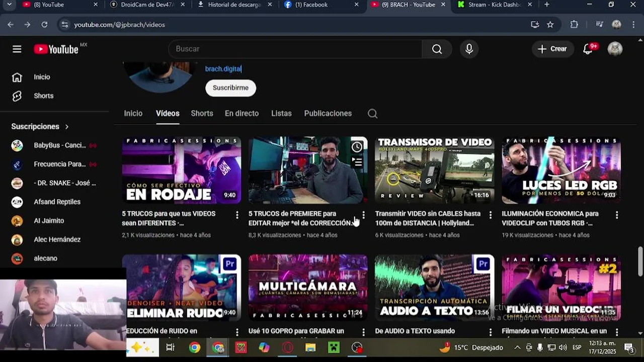Add the 5 TRUCOS de PREMIERE video to queue
Image resolution: width=644 pixels, height=362 pixels.
[357, 162]
